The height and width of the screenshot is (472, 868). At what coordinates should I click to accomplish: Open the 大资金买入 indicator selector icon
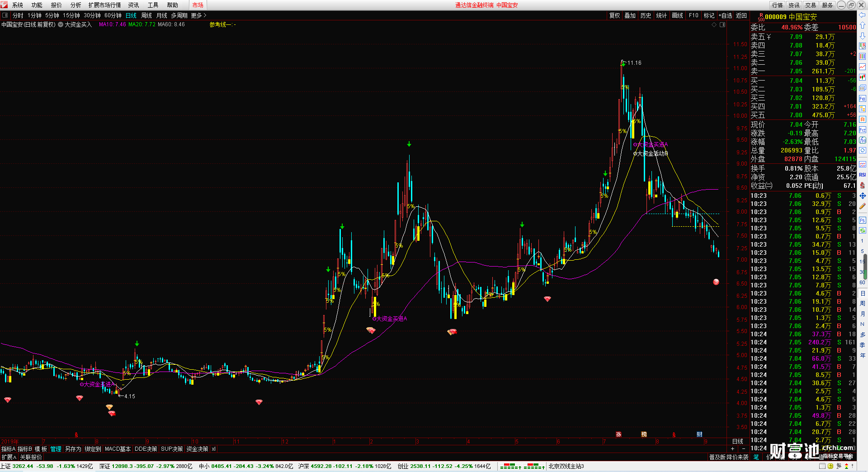coord(61,24)
